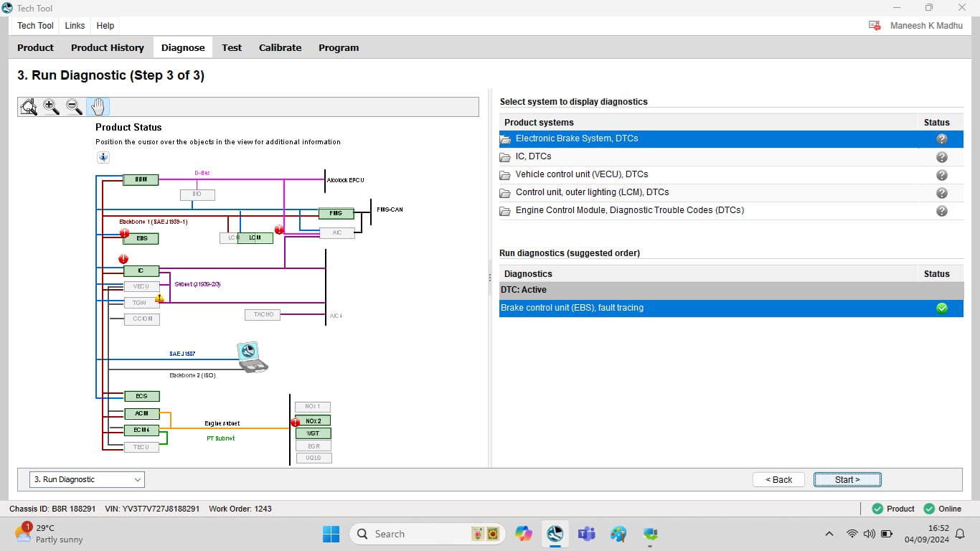This screenshot has height=551, width=980.
Task: Click the status question icon for IC, DTCs
Action: pos(942,156)
